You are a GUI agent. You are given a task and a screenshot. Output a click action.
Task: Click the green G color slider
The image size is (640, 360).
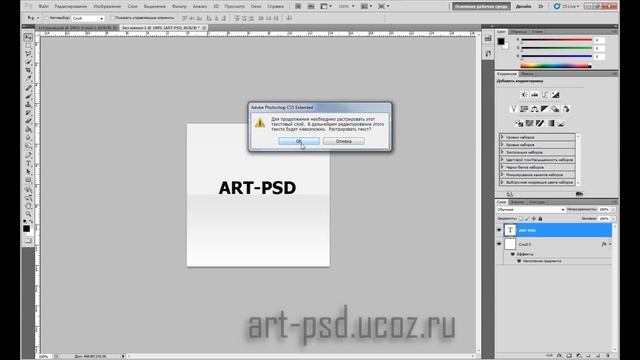tap(557, 48)
